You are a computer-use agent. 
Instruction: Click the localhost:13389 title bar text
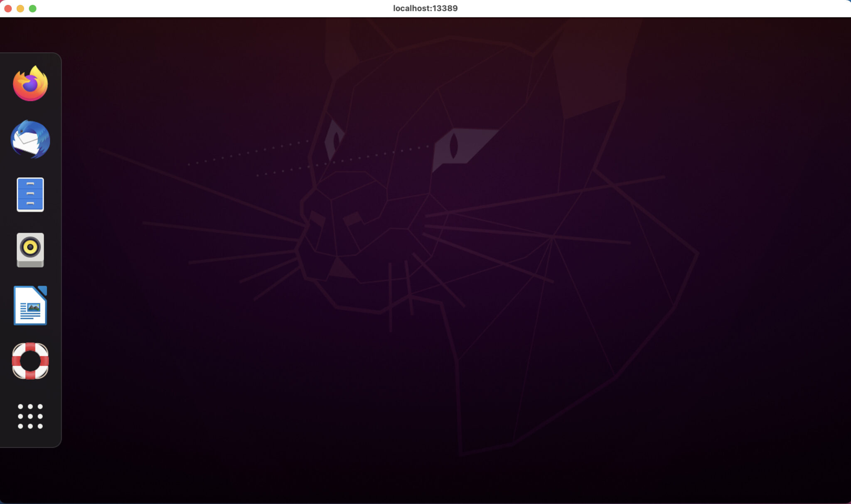click(x=425, y=8)
